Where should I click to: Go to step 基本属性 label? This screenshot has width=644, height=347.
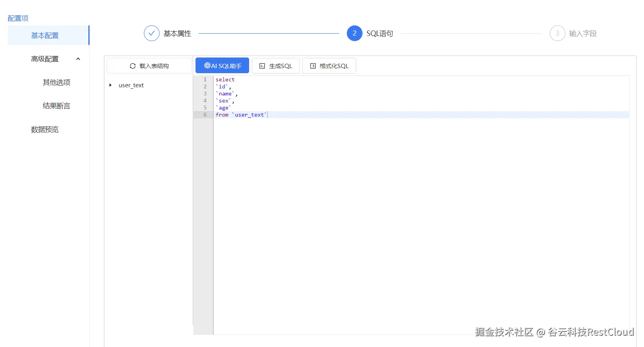tap(177, 34)
